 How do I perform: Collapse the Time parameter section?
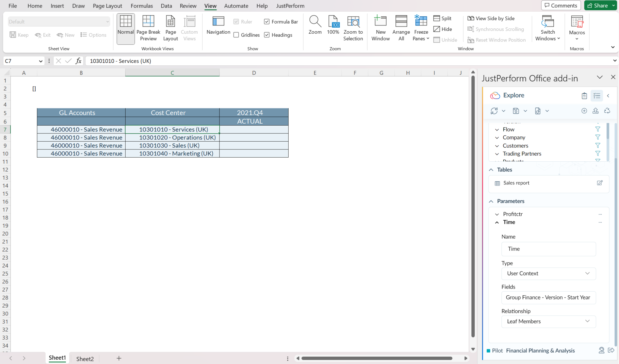pyautogui.click(x=497, y=222)
